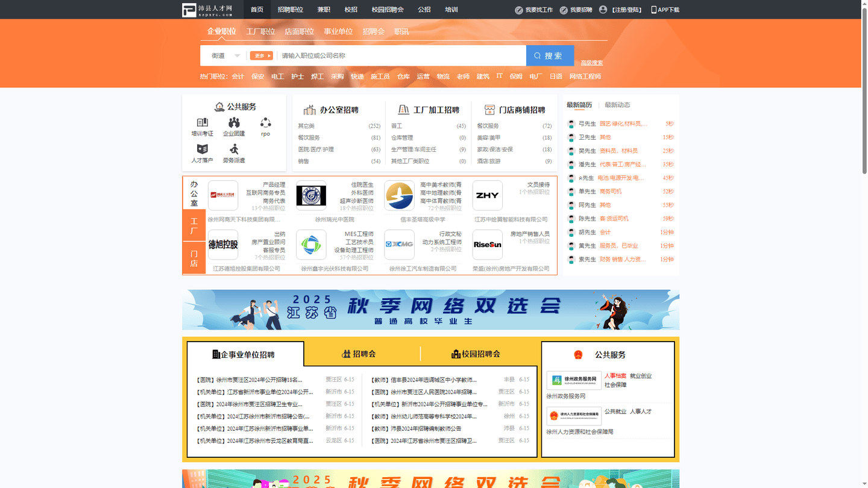
Task: Open 兼职 in top navigation
Action: tap(324, 10)
